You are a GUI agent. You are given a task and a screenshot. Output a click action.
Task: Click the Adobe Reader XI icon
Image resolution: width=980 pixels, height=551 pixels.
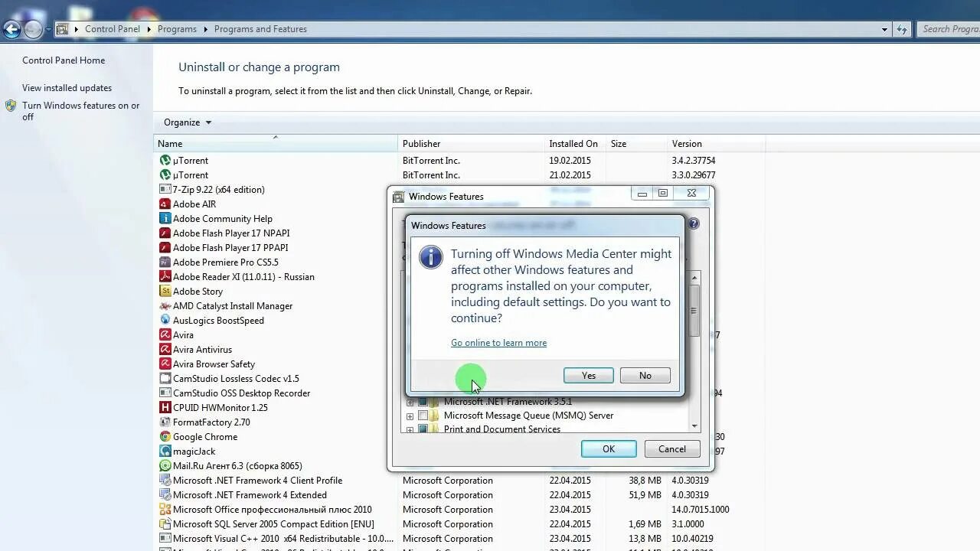165,277
